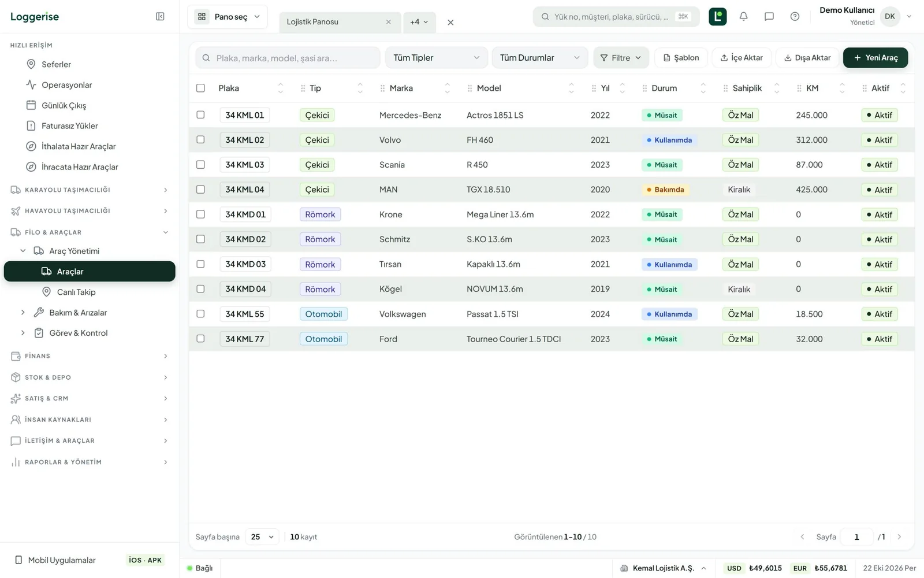The height and width of the screenshot is (578, 924).
Task: Click the Şablon button
Action: (681, 58)
